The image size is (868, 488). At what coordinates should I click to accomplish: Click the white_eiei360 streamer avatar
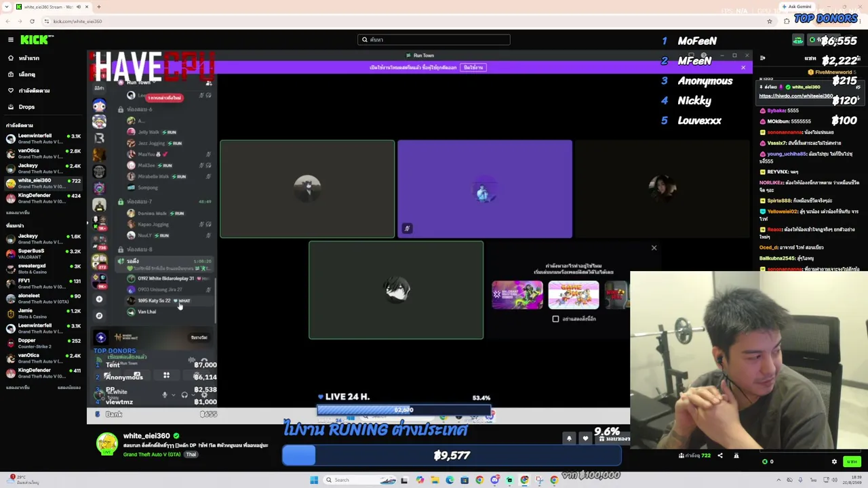(106, 443)
